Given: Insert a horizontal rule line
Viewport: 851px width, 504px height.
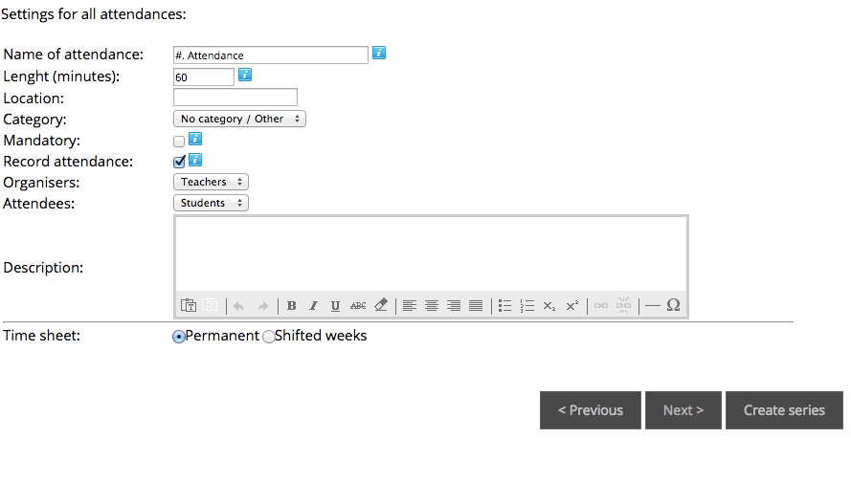Looking at the screenshot, I should click(x=653, y=306).
